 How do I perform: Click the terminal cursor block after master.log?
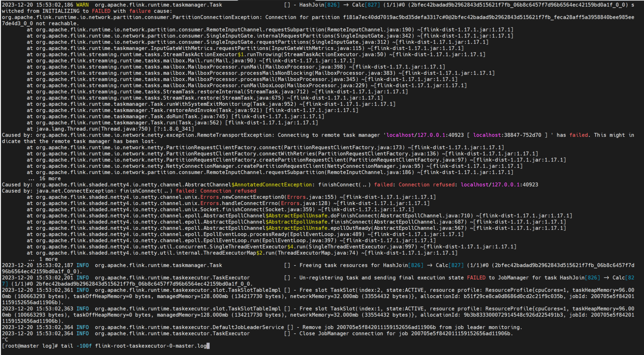tap(208, 346)
